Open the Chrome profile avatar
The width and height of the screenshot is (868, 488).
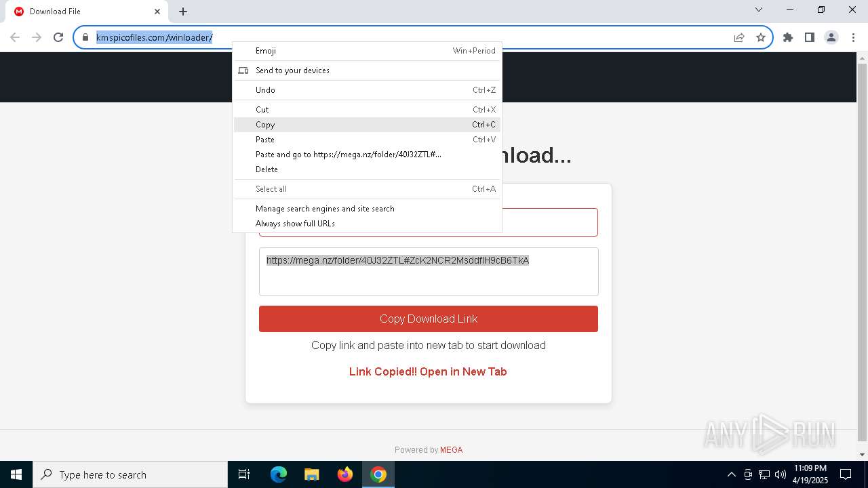[x=831, y=37]
